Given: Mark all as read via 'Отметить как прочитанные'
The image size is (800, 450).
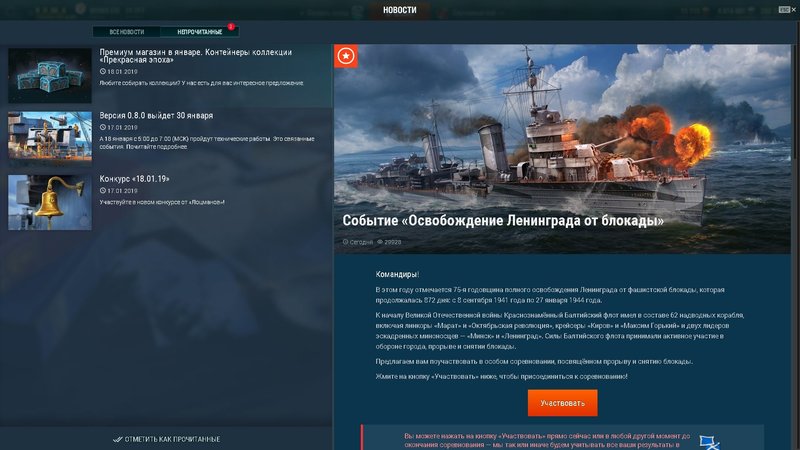Looking at the screenshot, I should (167, 439).
